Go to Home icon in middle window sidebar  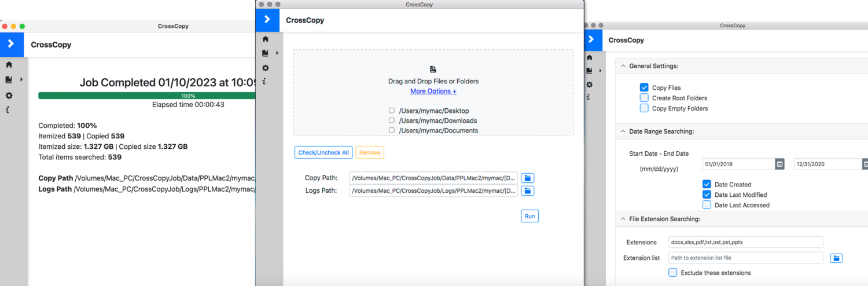266,39
